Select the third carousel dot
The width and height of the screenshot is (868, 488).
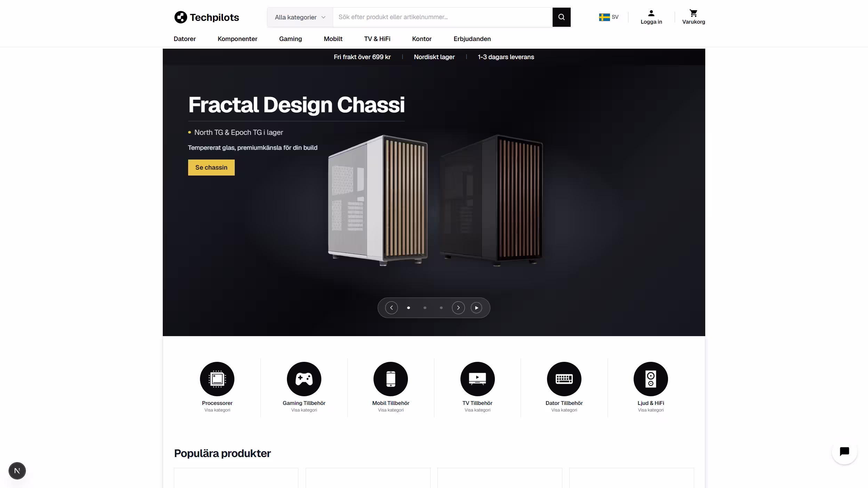441,308
